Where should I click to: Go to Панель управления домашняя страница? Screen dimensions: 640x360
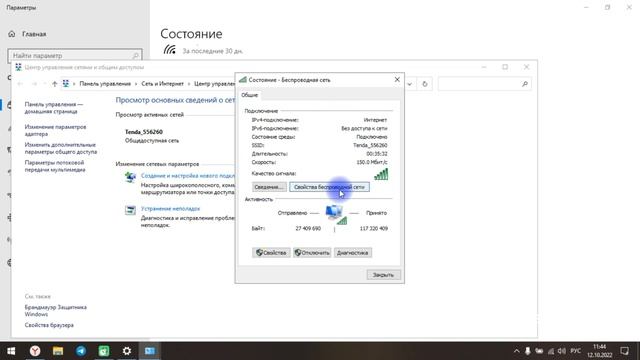coord(53,108)
